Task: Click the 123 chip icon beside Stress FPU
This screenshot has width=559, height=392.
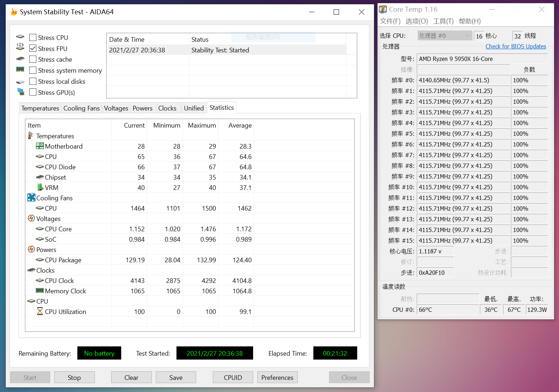Action: [x=20, y=47]
